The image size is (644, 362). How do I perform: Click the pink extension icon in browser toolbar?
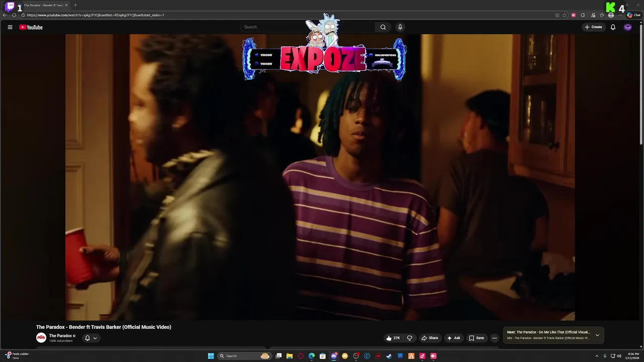(574, 15)
